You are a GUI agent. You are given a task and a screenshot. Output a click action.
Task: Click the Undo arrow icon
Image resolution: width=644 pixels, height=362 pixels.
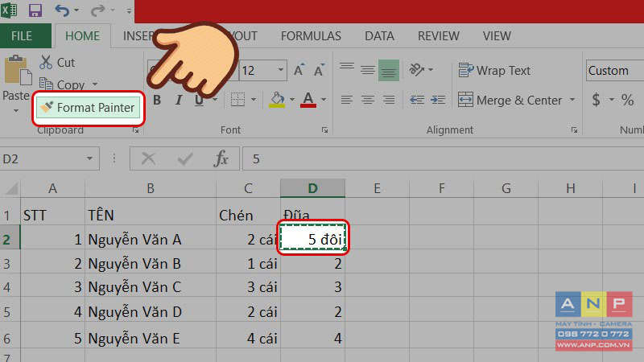tap(62, 10)
